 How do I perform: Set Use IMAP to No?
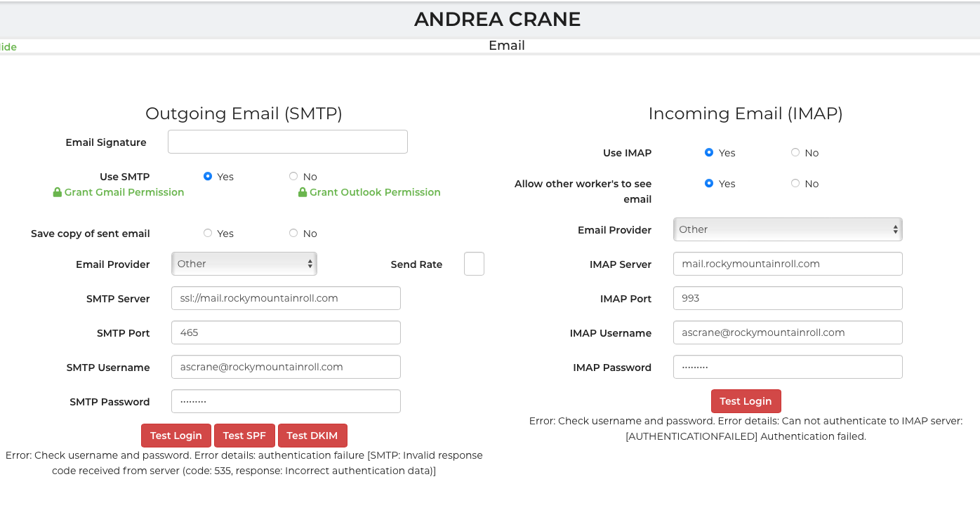795,153
